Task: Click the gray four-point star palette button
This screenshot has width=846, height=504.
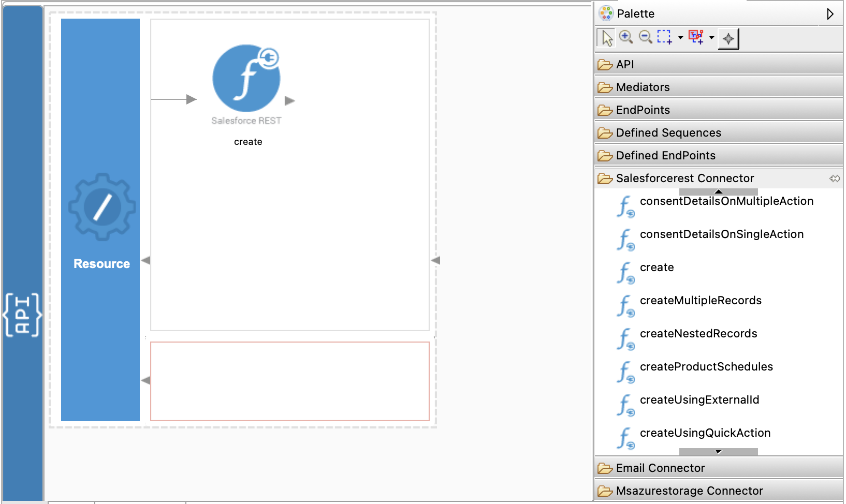Action: pyautogui.click(x=728, y=39)
